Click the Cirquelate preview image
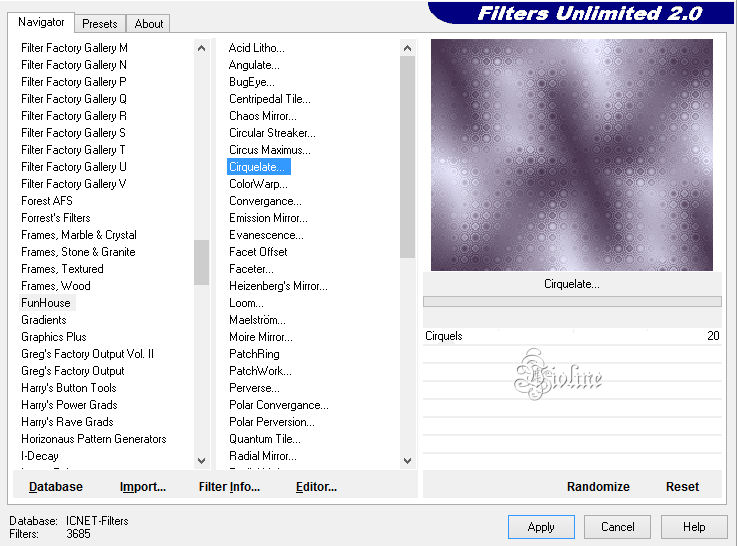737x546 pixels. 572,155
